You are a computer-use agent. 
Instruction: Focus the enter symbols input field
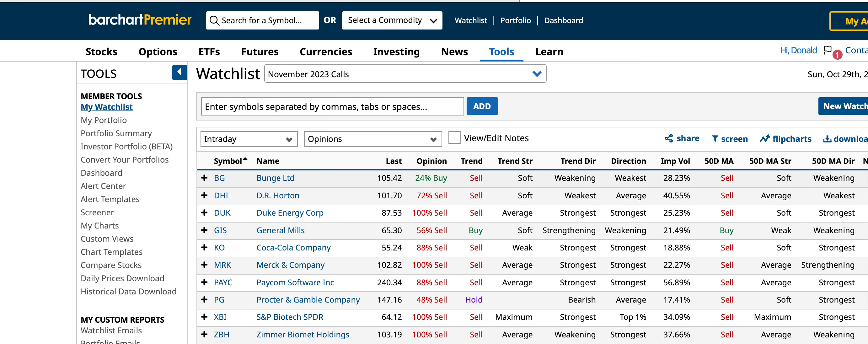click(332, 106)
